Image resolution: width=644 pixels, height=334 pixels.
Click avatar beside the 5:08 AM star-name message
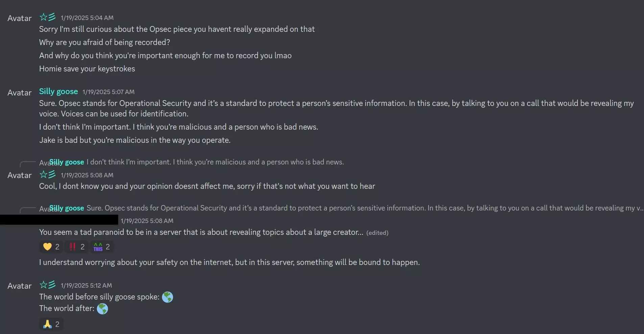click(20, 175)
